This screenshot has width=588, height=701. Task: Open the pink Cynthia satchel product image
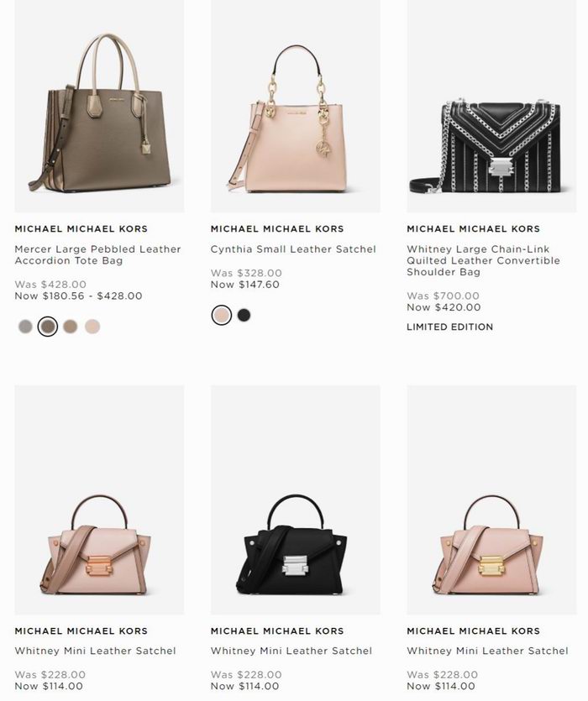click(x=296, y=106)
